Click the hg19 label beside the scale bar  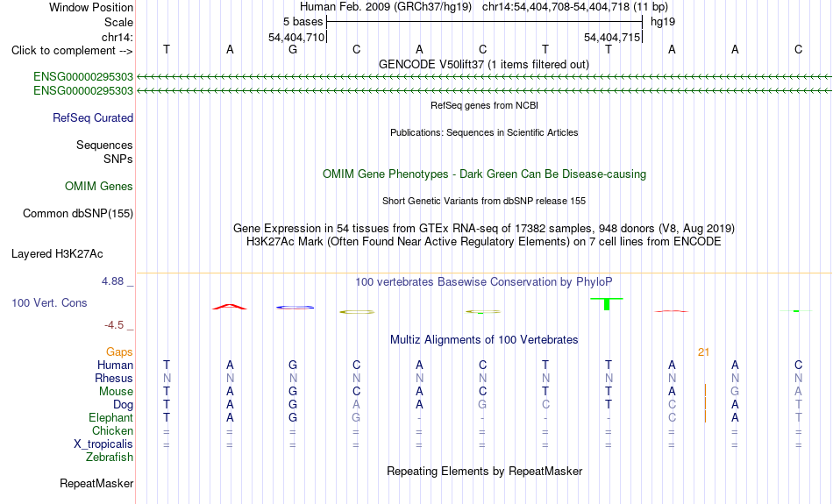[x=663, y=22]
